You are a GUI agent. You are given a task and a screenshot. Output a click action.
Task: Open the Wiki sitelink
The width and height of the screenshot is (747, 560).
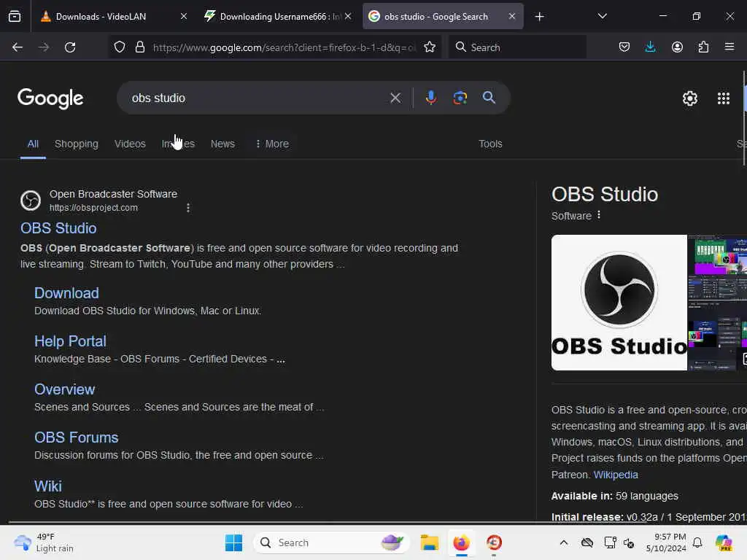click(47, 486)
